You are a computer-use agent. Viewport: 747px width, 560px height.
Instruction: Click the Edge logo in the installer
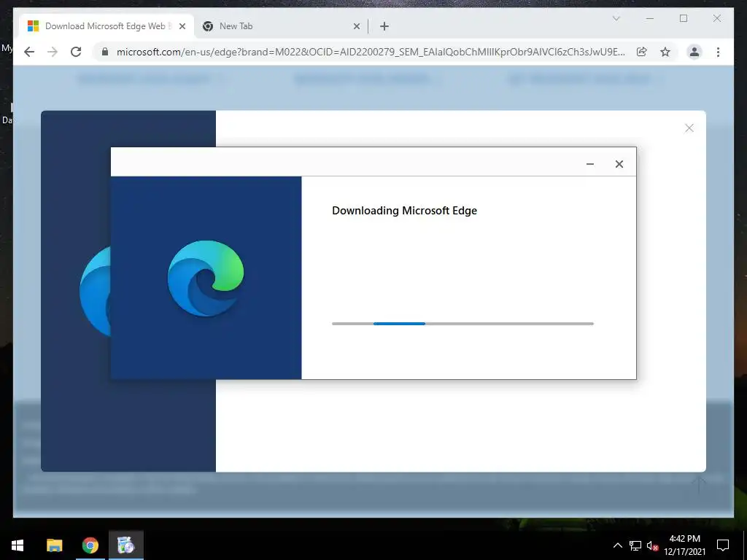click(x=205, y=278)
